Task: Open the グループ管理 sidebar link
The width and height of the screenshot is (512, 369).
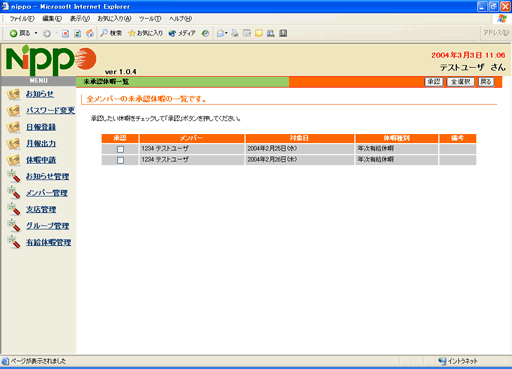Action: [x=48, y=226]
